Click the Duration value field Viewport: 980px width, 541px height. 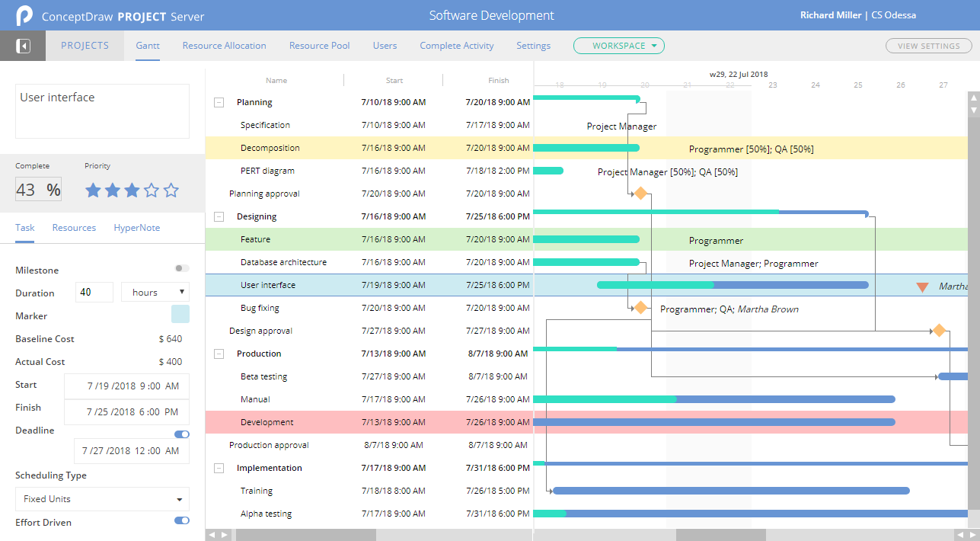(94, 292)
